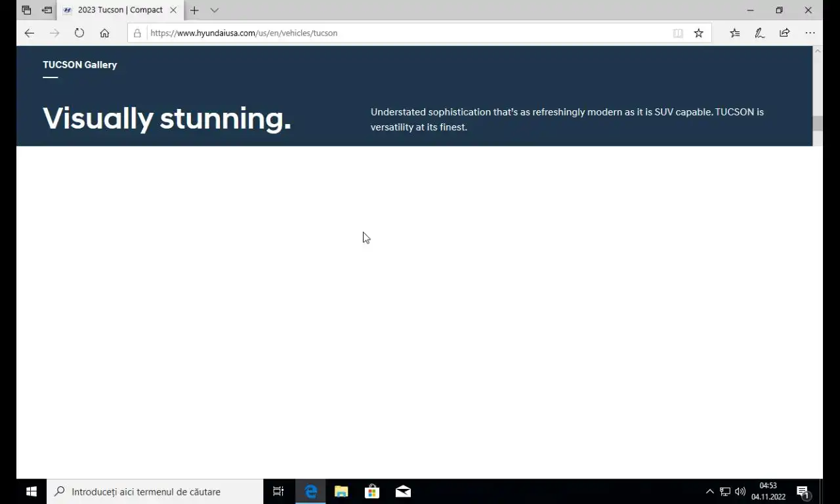This screenshot has height=504, width=840.
Task: Click the browser Forward arrow
Action: 54,33
